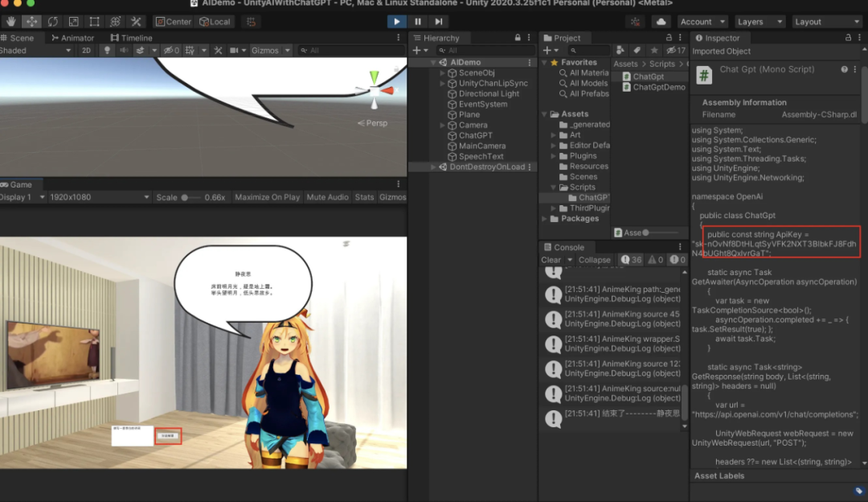The width and height of the screenshot is (868, 502).
Task: Select the Move tool
Action: tap(31, 22)
